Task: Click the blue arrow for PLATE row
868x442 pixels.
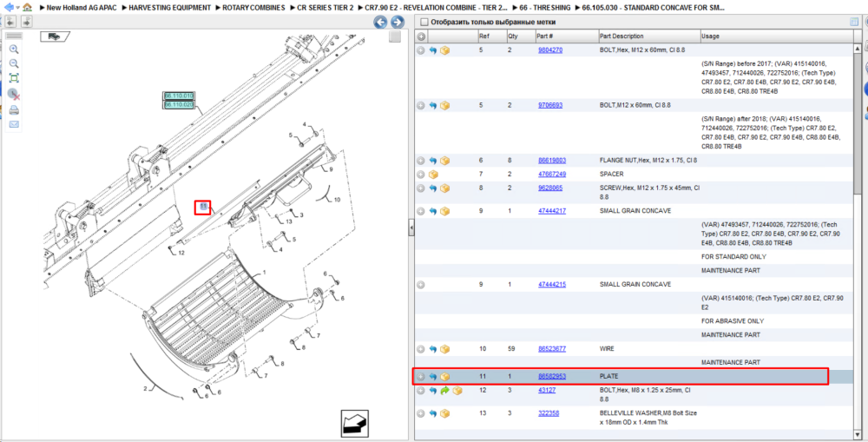Action: pyautogui.click(x=433, y=377)
